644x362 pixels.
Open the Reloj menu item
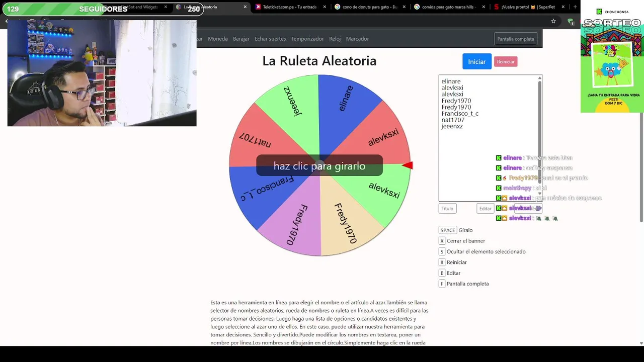pyautogui.click(x=335, y=39)
